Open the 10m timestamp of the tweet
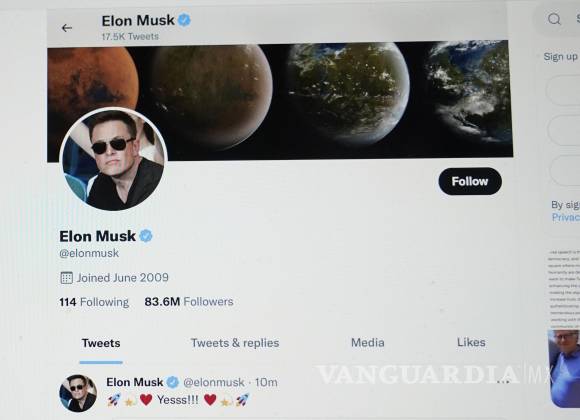This screenshot has width=580, height=420. [x=266, y=382]
